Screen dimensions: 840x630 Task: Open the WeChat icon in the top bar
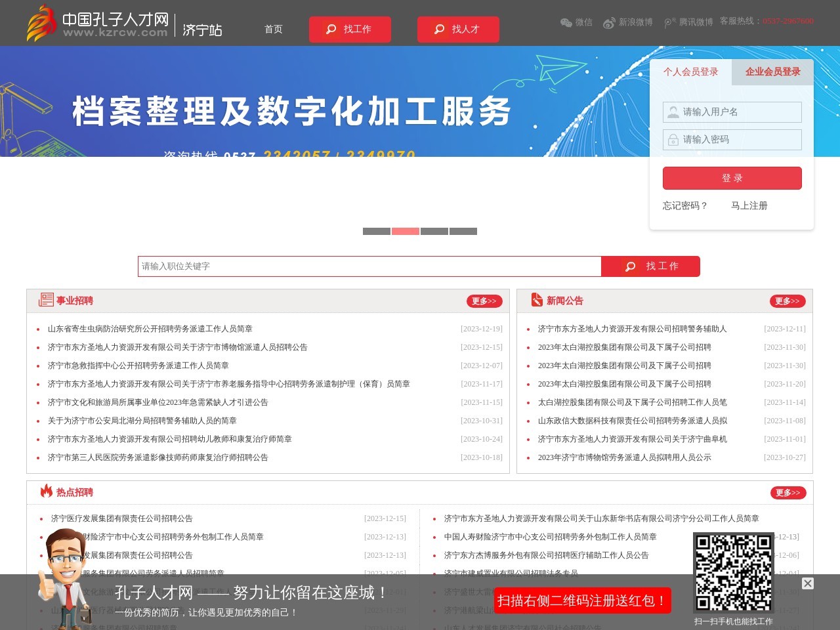566,22
